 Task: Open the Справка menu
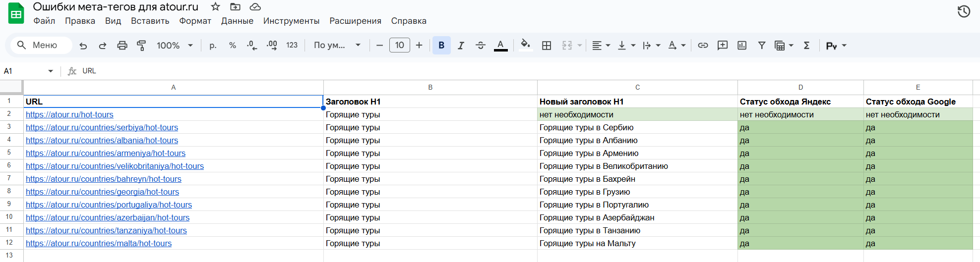pos(409,21)
